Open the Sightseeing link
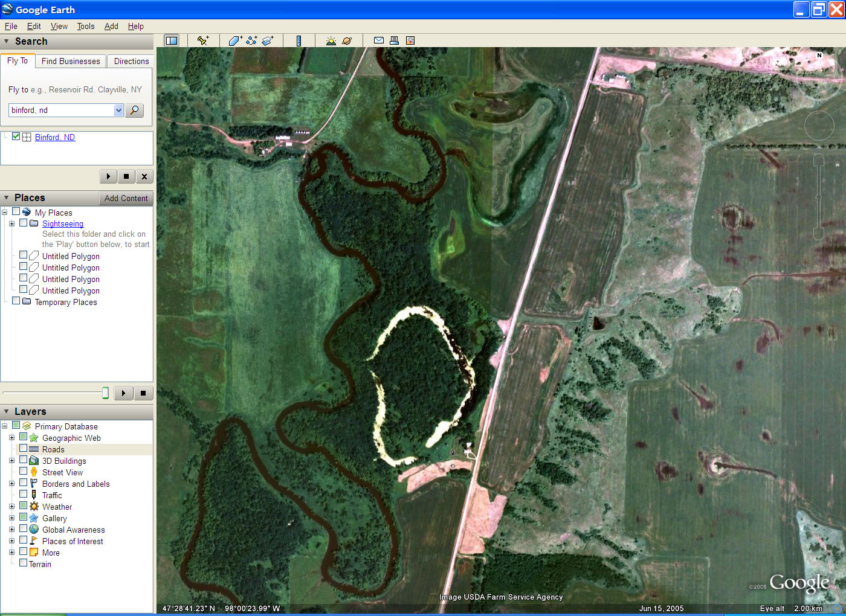 (x=63, y=223)
